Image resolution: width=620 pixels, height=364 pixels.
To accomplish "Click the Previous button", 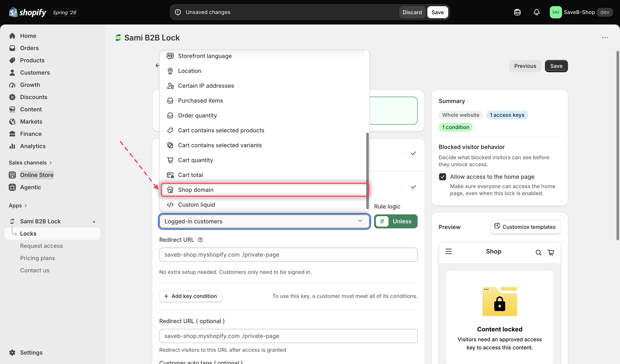I will [525, 66].
